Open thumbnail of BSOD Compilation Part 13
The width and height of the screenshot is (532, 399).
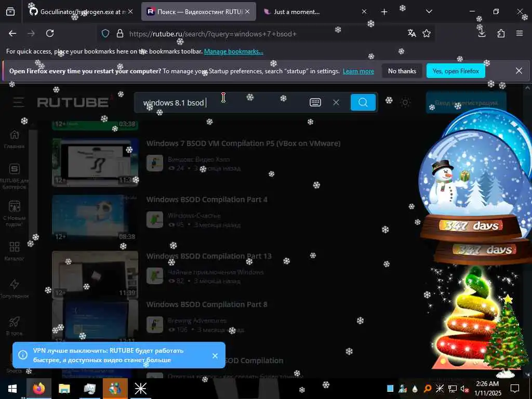[x=95, y=275]
